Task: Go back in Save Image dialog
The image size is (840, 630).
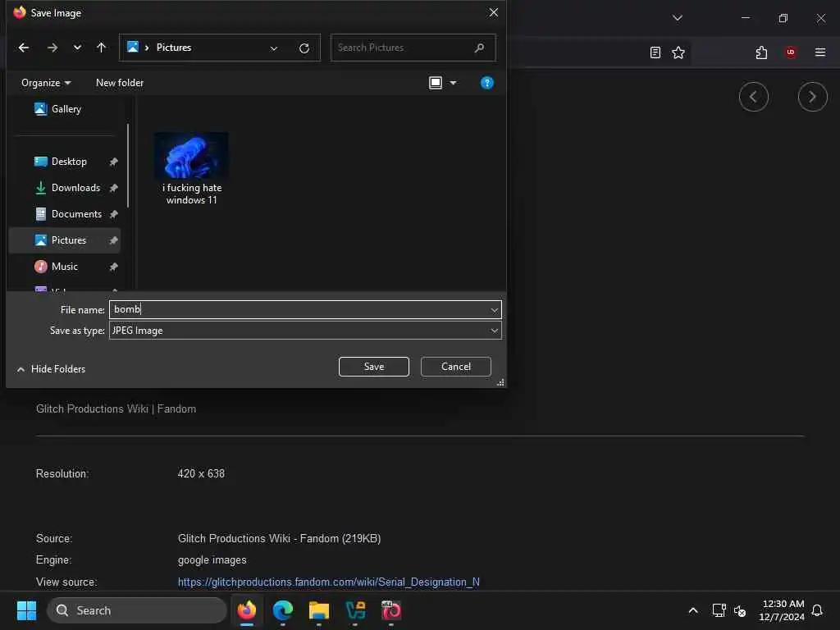Action: pos(24,48)
